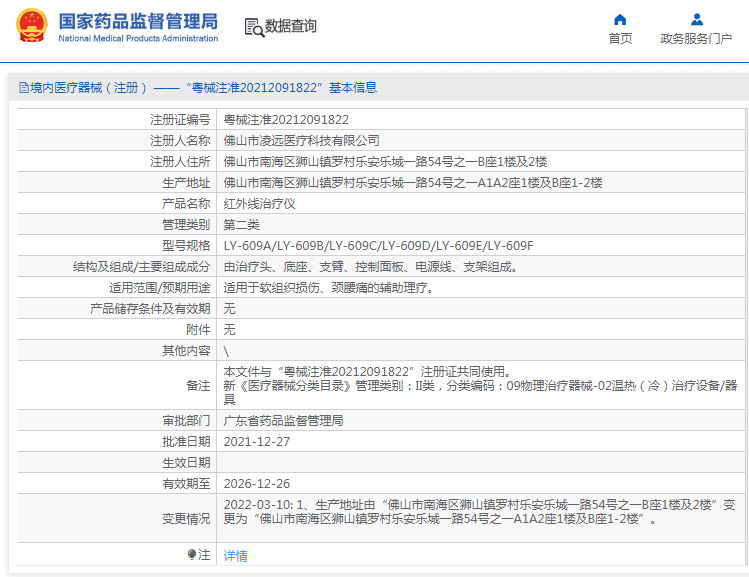Click the 首页 house icon
This screenshot has width=749, height=577.
coord(620,19)
